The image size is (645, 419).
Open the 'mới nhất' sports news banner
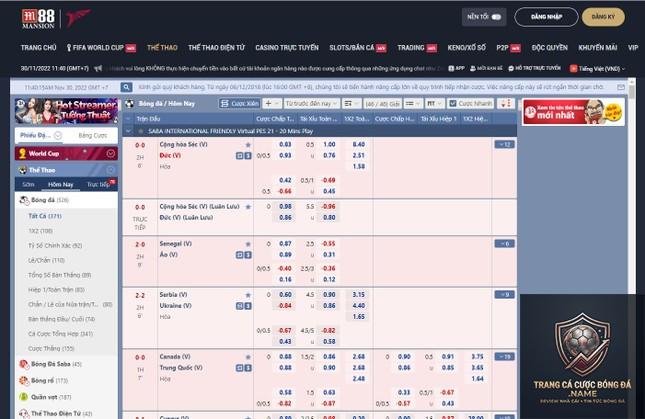[573, 111]
